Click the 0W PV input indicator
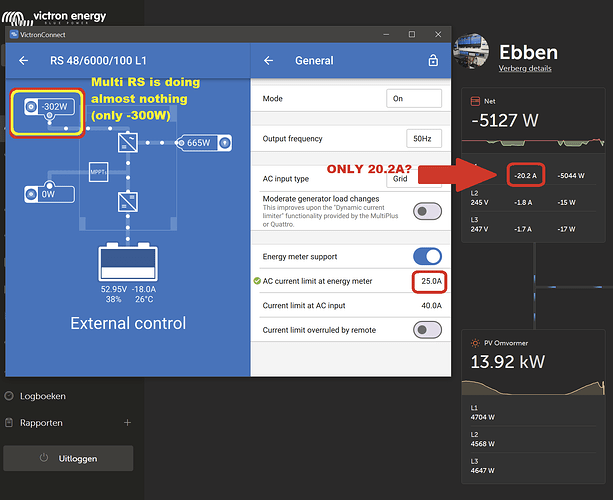The height and width of the screenshot is (500, 613). (49, 194)
